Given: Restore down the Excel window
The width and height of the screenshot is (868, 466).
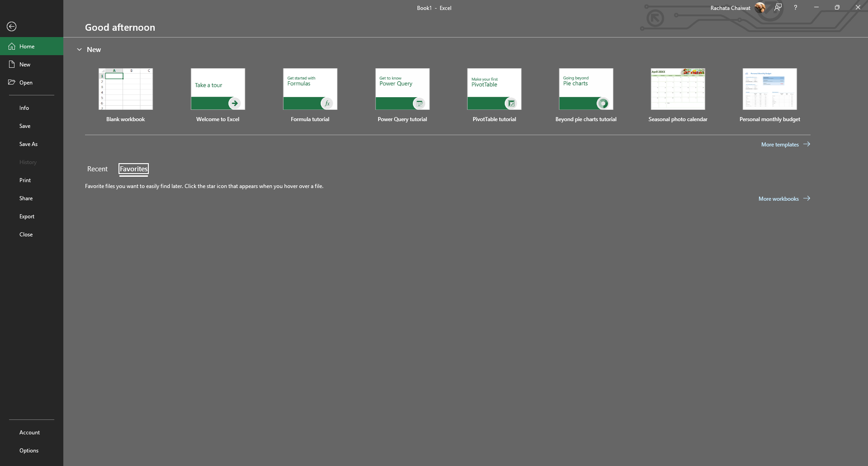Looking at the screenshot, I should tap(837, 8).
